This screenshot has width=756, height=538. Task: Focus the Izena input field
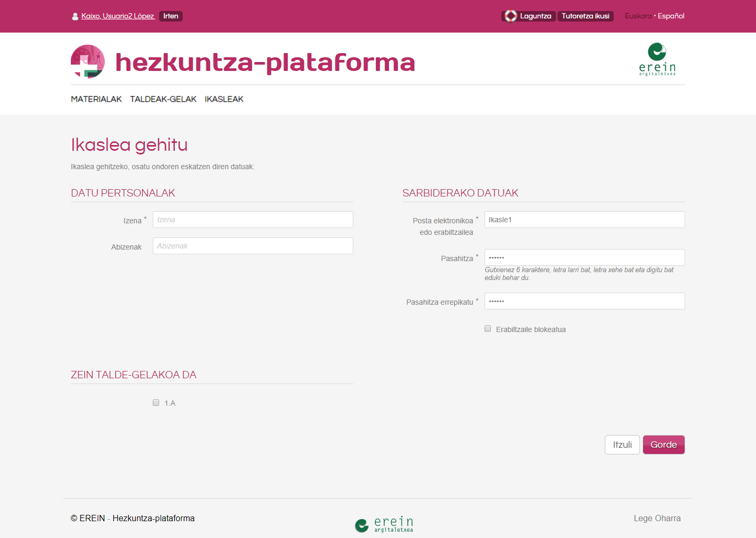click(x=253, y=220)
